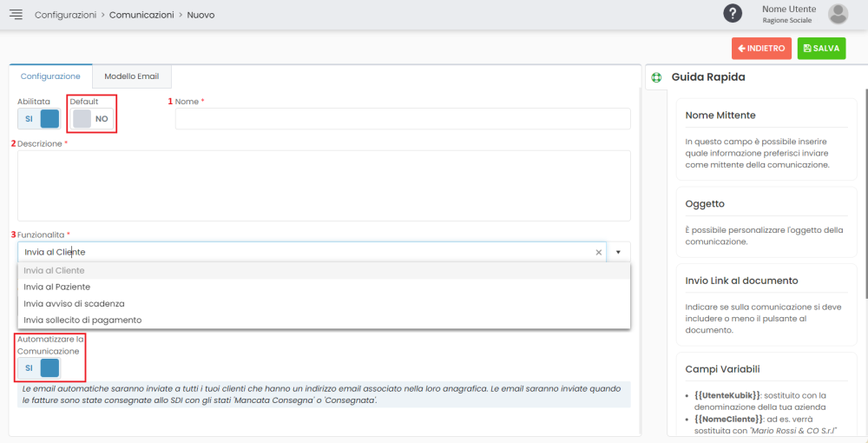Image resolution: width=868 pixels, height=443 pixels.
Task: Focus the Descrizione text area
Action: coord(324,185)
